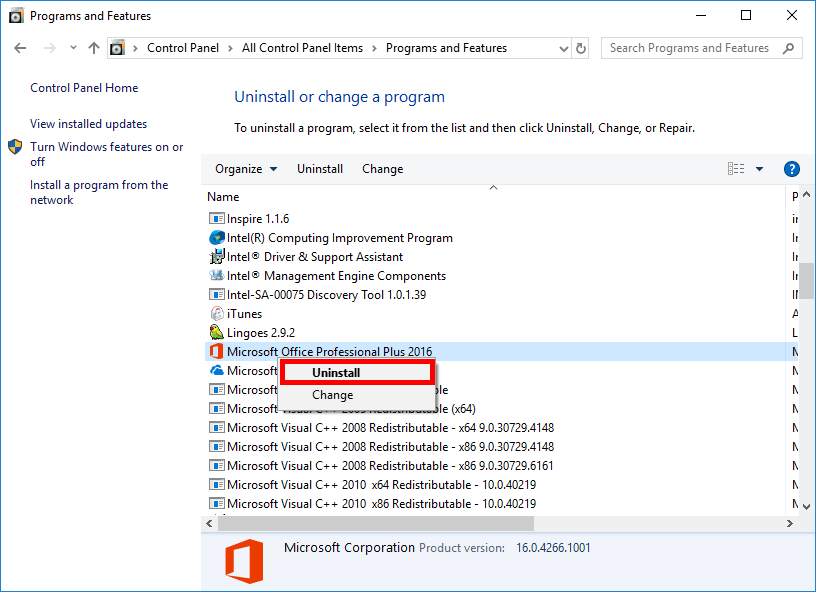Select the Microsoft OneDrive cloud icon

[x=216, y=370]
